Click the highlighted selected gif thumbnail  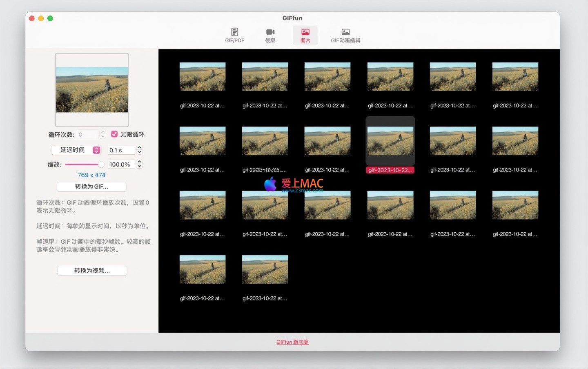(390, 141)
